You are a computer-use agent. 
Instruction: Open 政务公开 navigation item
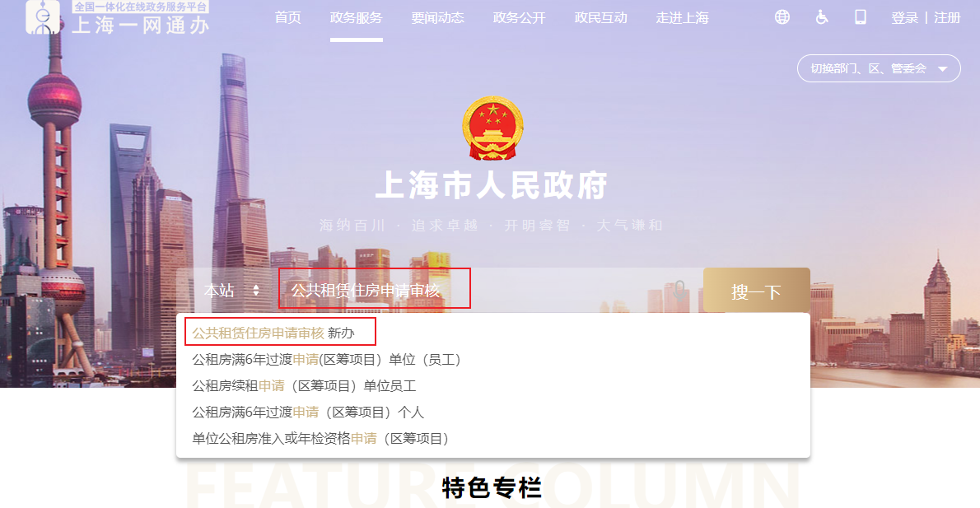click(x=519, y=18)
